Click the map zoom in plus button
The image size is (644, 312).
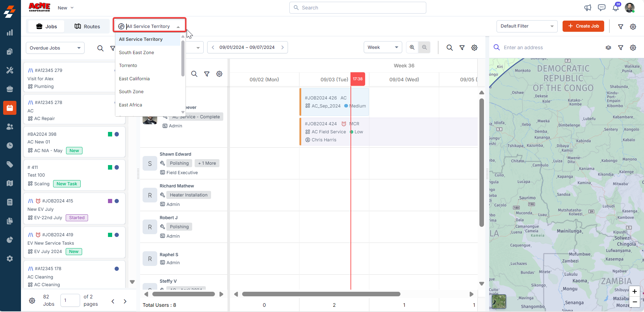click(635, 291)
